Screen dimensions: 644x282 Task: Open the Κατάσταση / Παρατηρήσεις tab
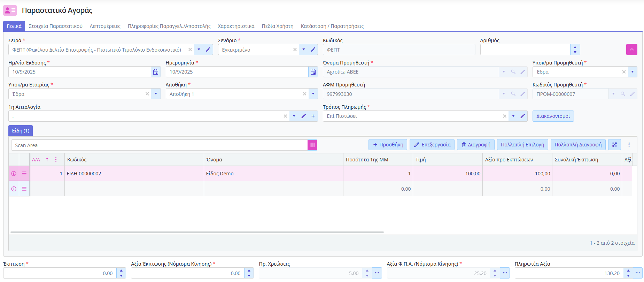tap(332, 26)
